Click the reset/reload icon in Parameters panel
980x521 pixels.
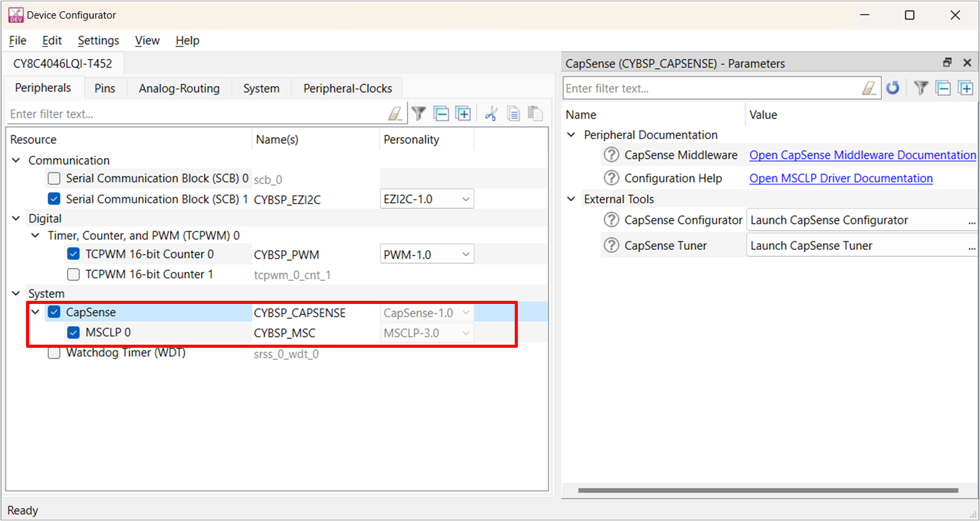point(893,88)
